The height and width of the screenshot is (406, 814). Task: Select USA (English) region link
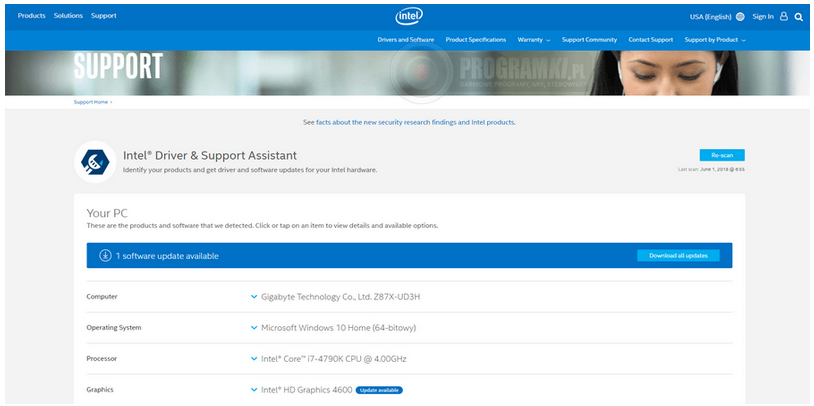710,17
